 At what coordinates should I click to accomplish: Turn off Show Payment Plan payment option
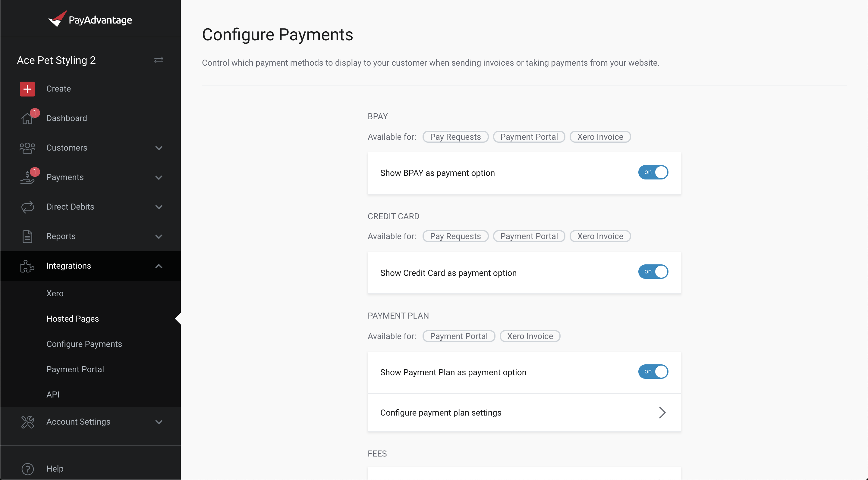pos(653,372)
